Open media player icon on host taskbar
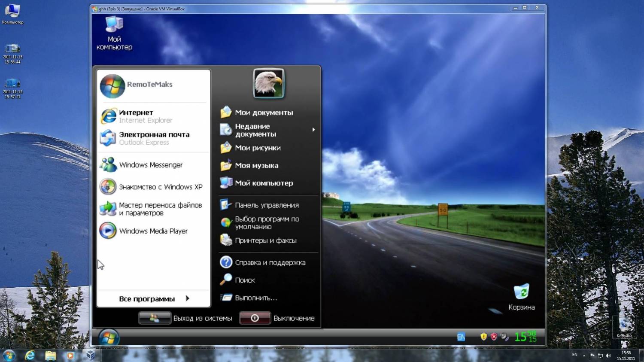The height and width of the screenshot is (362, 644). pyautogui.click(x=70, y=355)
